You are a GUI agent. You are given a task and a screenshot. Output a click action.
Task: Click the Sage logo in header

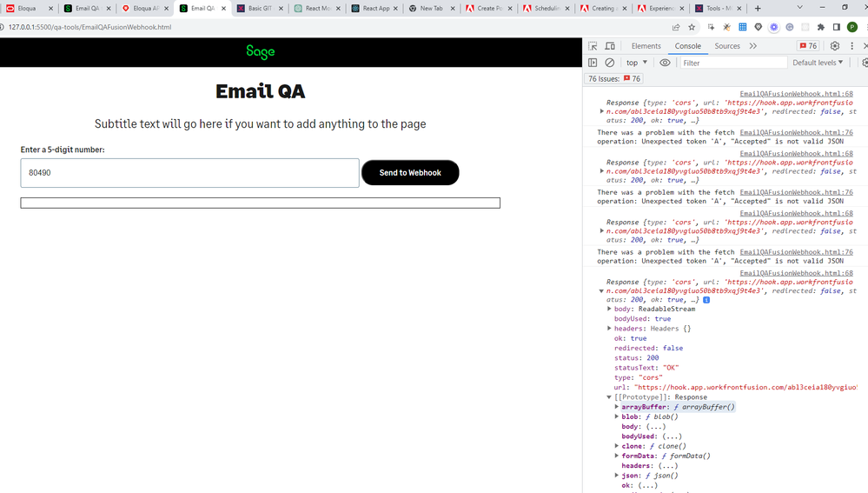[x=260, y=51]
